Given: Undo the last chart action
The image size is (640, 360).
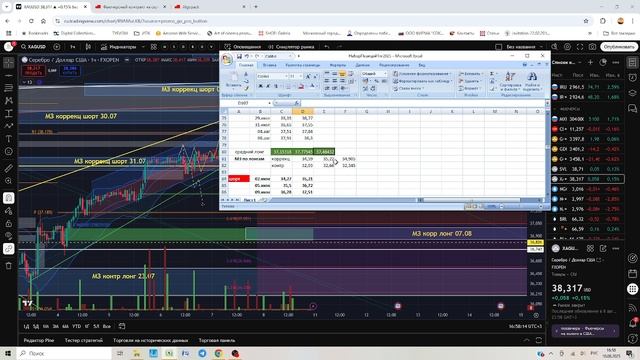Looking at the screenshot, I should tap(327, 47).
